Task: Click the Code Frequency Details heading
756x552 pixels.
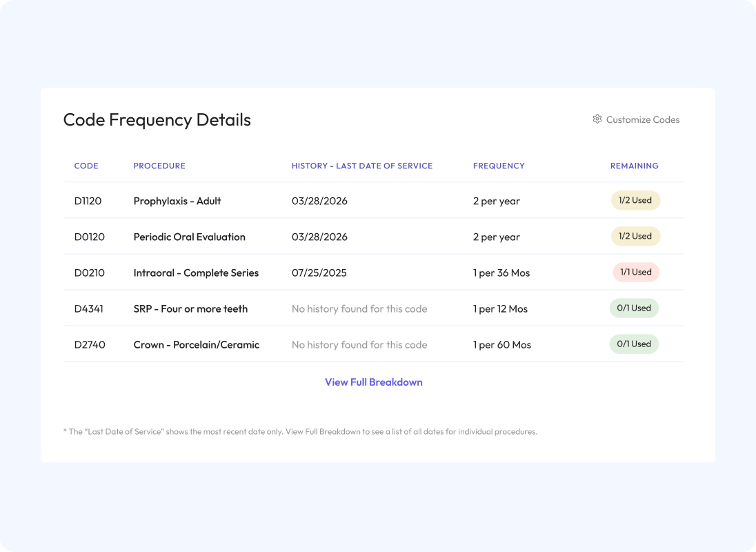Action: (x=157, y=120)
